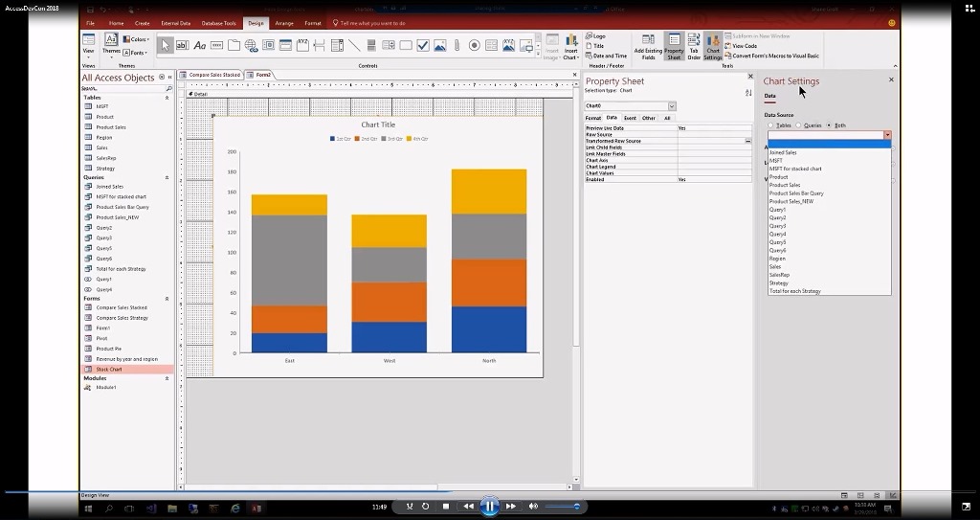Choose the Bound Object Frame control
980x520 pixels.
509,45
